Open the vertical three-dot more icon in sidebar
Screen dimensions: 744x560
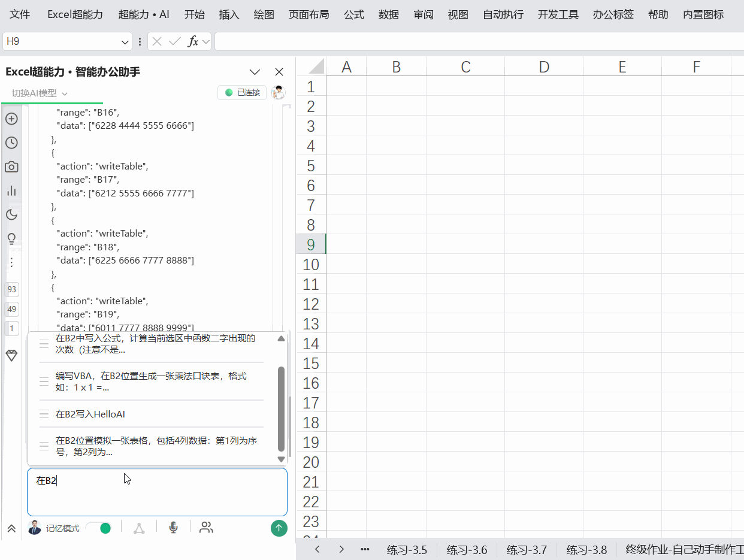11,262
